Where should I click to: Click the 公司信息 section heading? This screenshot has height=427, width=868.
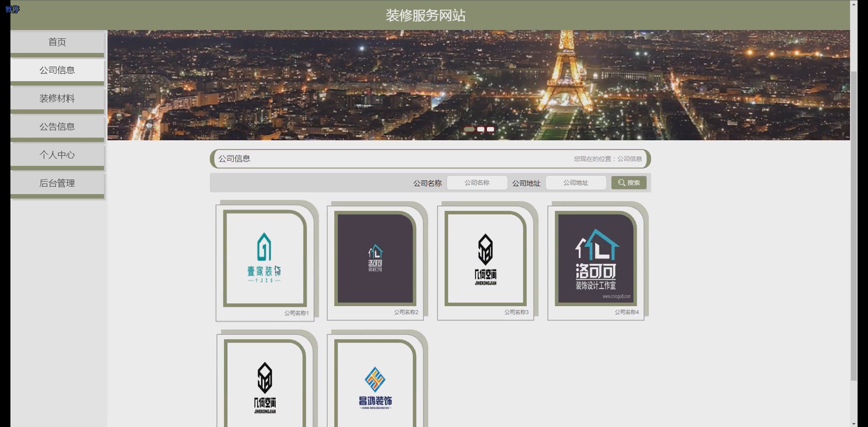click(x=234, y=159)
